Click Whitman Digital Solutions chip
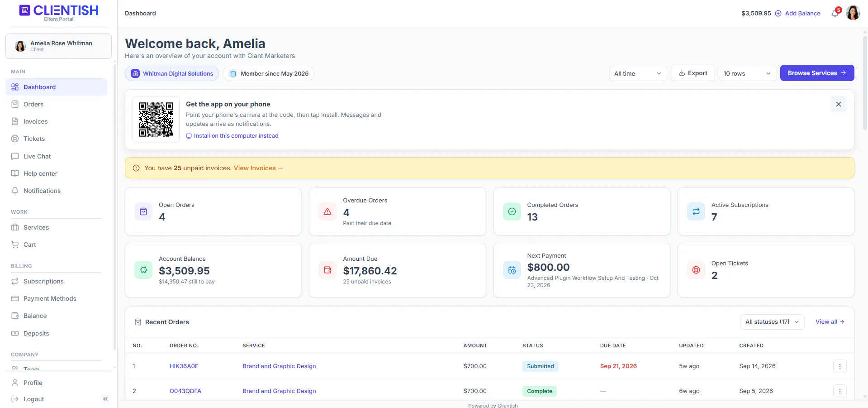The width and height of the screenshot is (868, 408). click(x=172, y=73)
